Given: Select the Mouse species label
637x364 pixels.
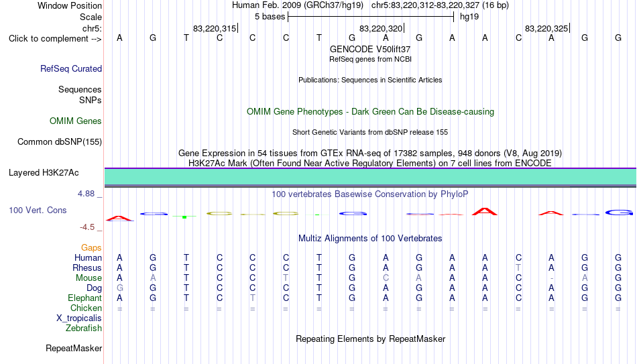Looking at the screenshot, I should point(89,278).
